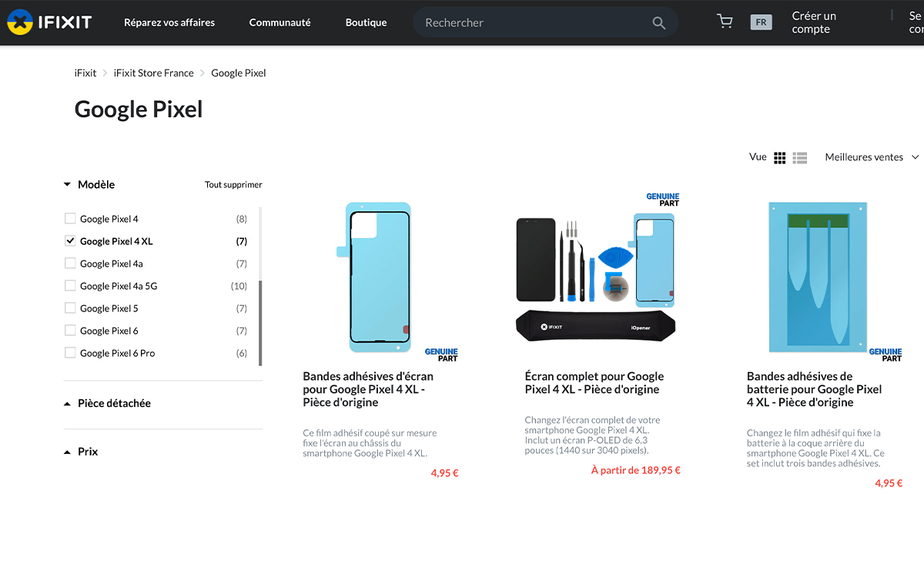The image size is (924, 578).
Task: Click the 'Ce film adhésif coupé sur mesure' description
Action: (x=370, y=443)
